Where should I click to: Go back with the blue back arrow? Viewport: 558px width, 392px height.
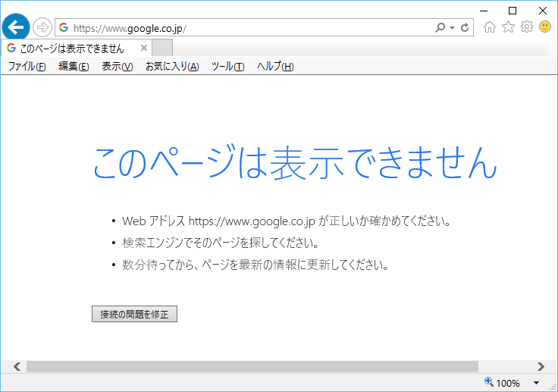[x=16, y=27]
